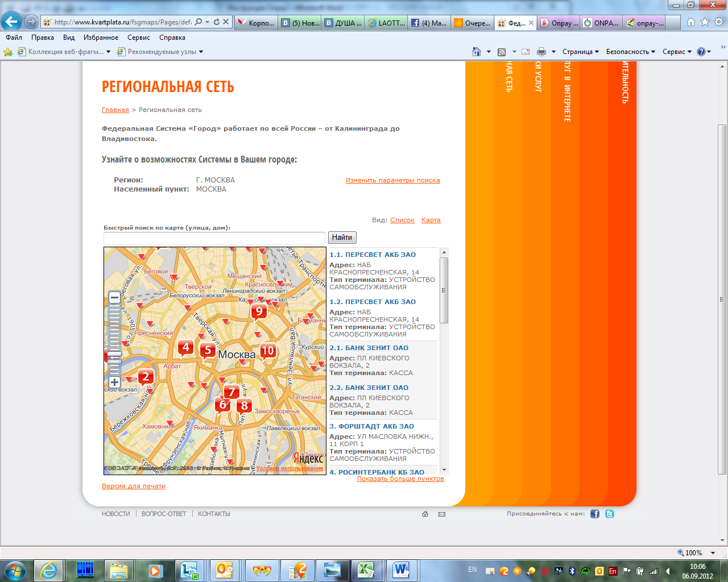Click Показать больше пунктов link
The height and width of the screenshot is (582, 728).
tap(400, 479)
